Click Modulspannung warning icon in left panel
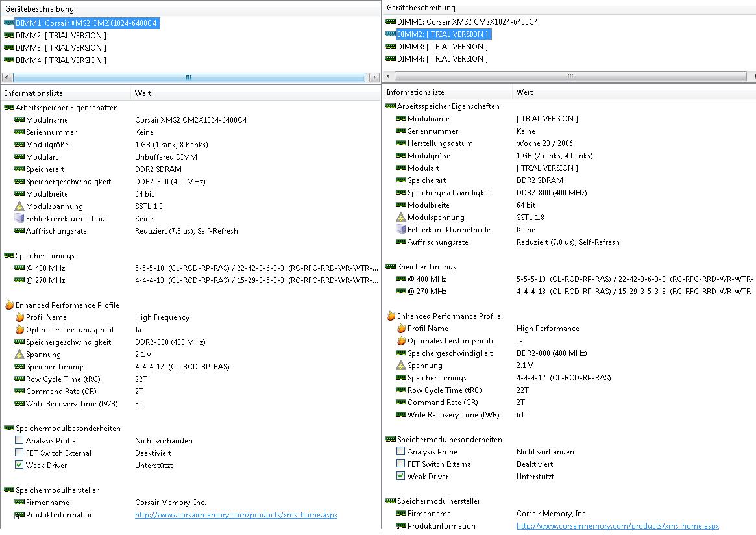The width and height of the screenshot is (756, 535). pos(19,206)
